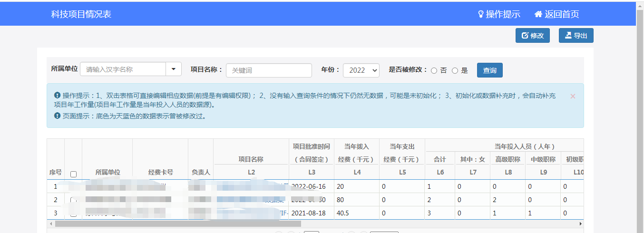Check the select-all checkbox in table header
The height and width of the screenshot is (233, 644).
click(x=73, y=174)
